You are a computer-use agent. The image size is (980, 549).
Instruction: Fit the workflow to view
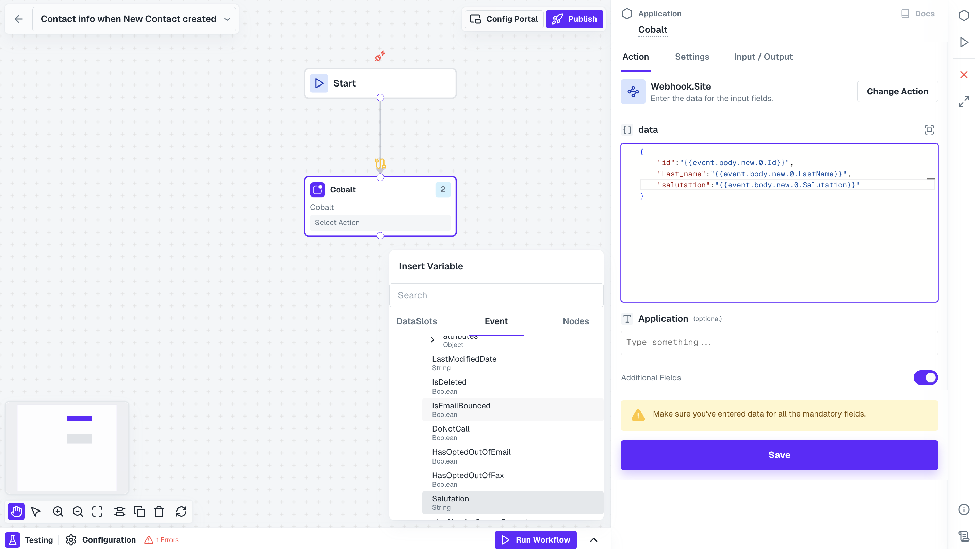coord(97,511)
